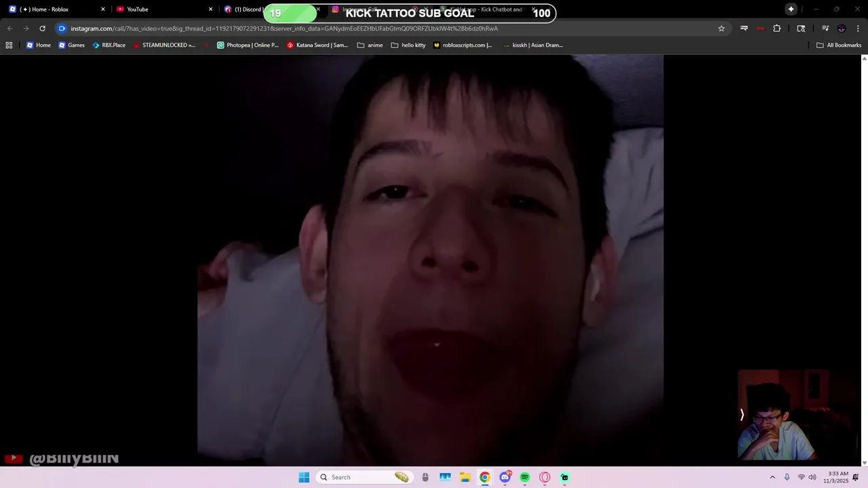
Task: Open the kisskh Asian Drama bookmark
Action: [x=533, y=45]
